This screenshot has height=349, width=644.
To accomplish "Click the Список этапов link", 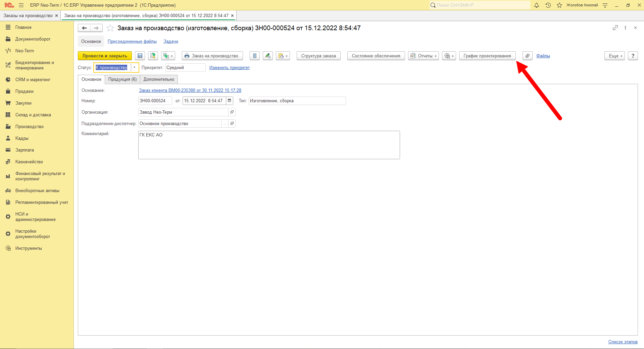I will (623, 342).
